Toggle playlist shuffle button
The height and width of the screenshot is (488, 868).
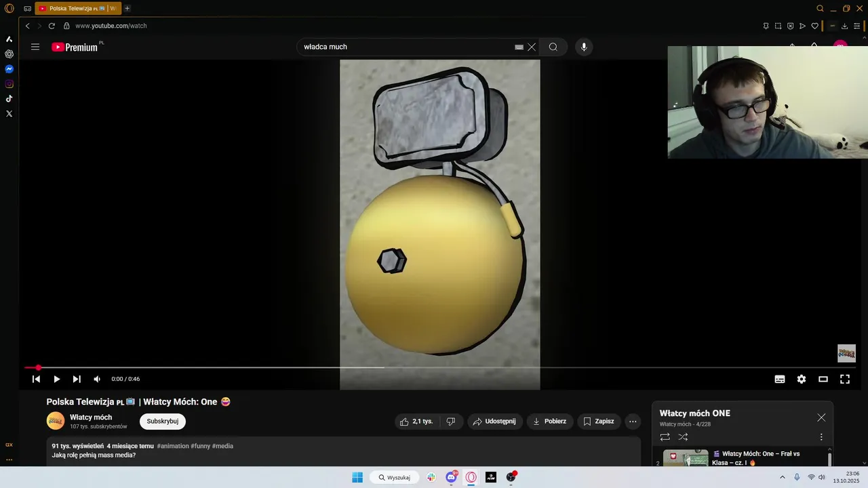point(683,437)
